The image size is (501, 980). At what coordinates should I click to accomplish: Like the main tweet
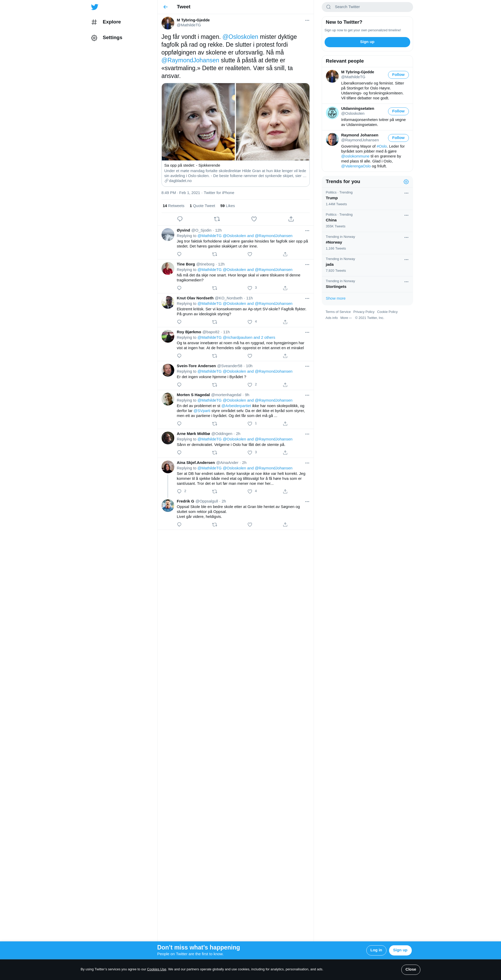[254, 219]
